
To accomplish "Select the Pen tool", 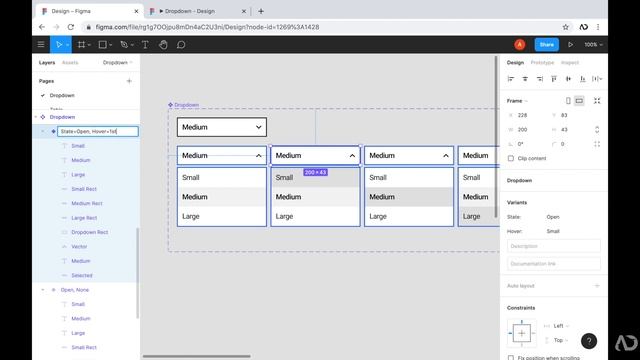I will pos(124,44).
